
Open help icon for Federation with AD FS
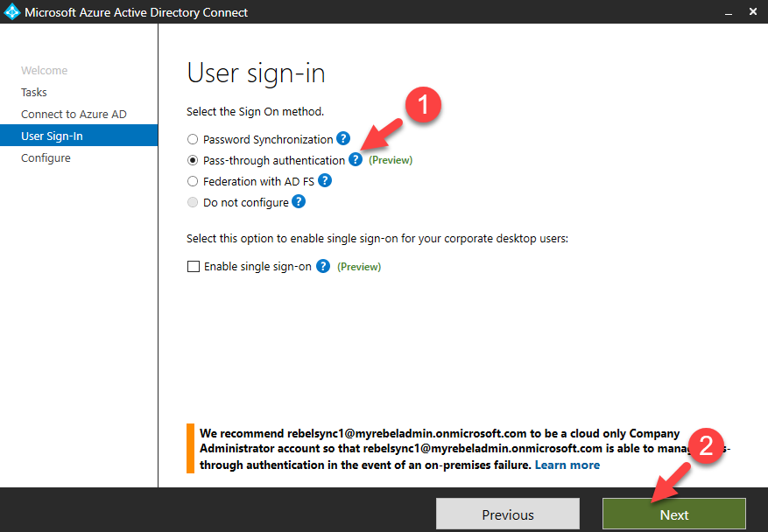(325, 180)
